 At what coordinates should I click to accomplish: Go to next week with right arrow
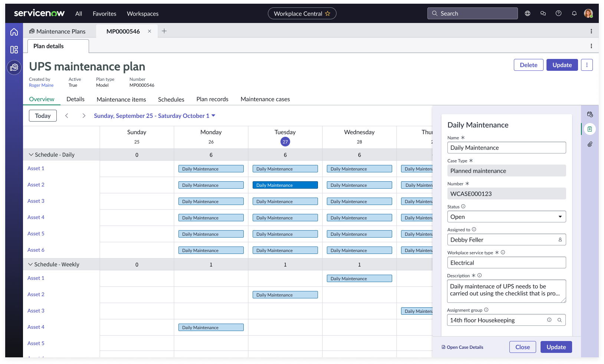pyautogui.click(x=84, y=116)
